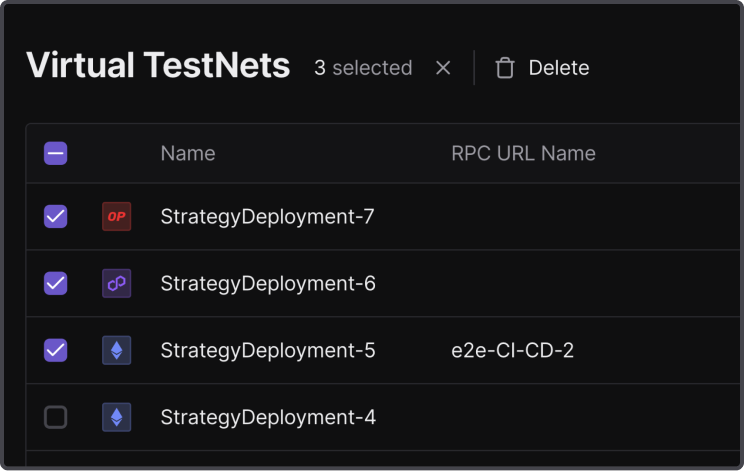Viewport: 744px width, 471px height.
Task: Click the trash can icon
Action: [x=505, y=68]
